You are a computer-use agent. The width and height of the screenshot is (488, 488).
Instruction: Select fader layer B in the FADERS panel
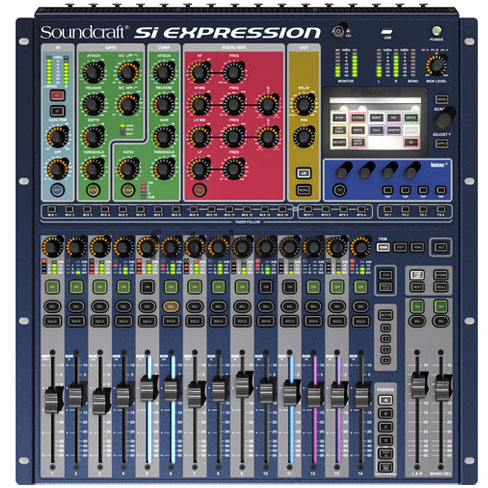pos(385,414)
